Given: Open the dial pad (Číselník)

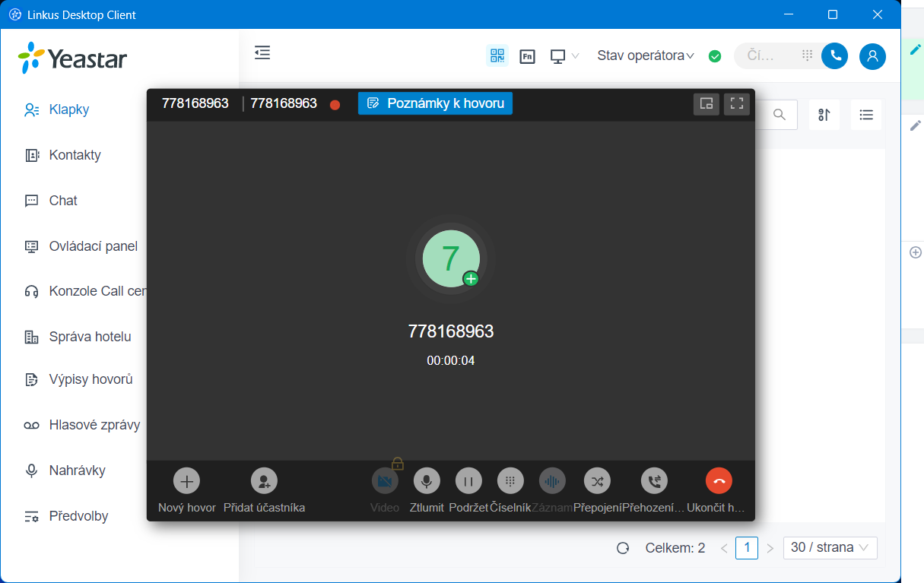Looking at the screenshot, I should 510,481.
